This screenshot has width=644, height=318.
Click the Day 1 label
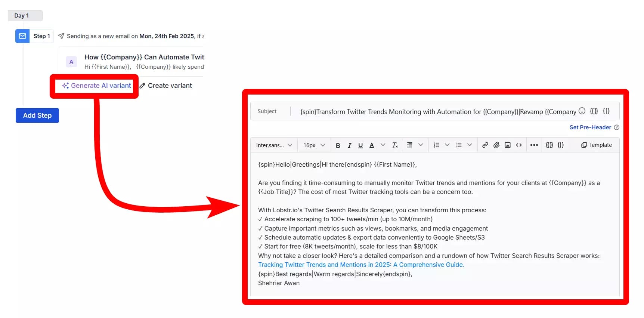click(25, 16)
